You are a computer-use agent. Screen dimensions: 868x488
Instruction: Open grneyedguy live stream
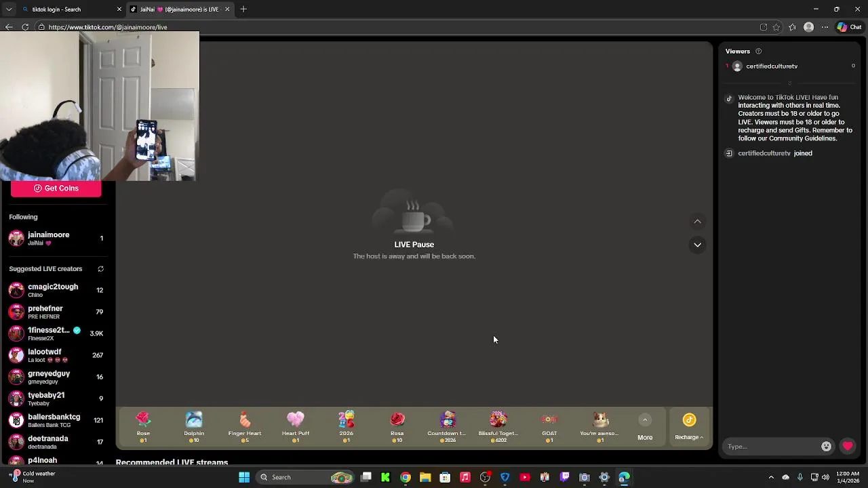tap(56, 377)
